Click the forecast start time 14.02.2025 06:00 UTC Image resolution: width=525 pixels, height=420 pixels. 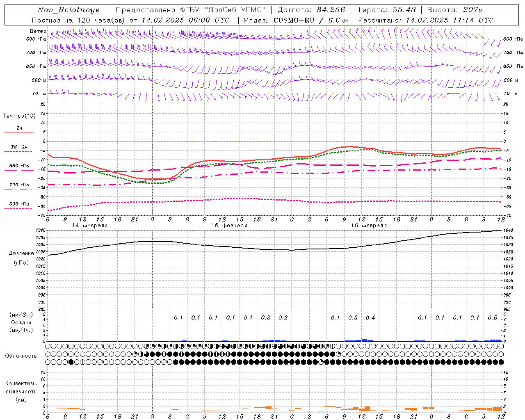point(185,20)
